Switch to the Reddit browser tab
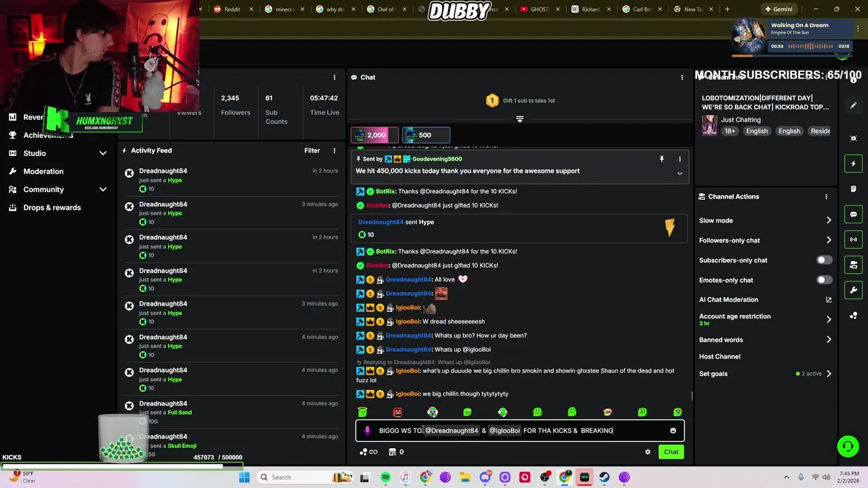The width and height of the screenshot is (868, 488). pyautogui.click(x=232, y=9)
